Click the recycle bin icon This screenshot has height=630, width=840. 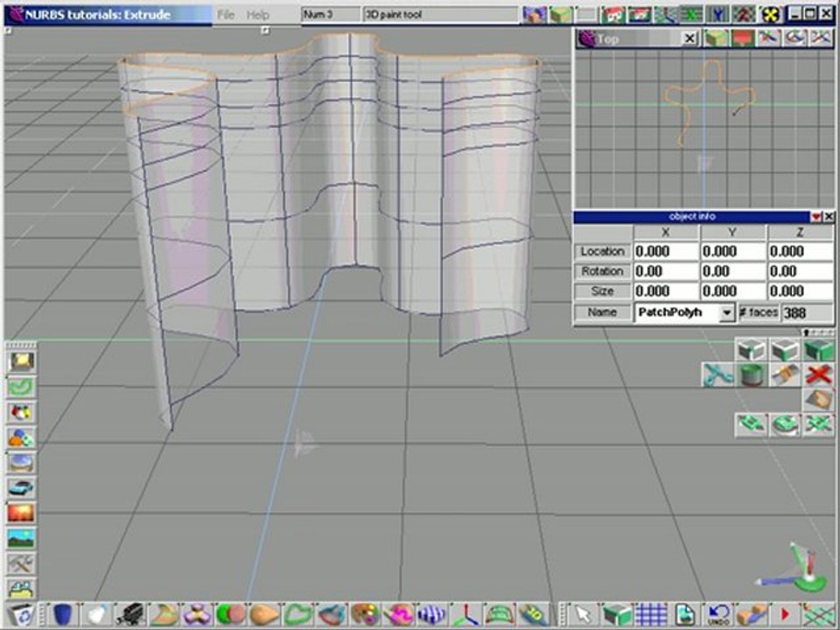[x=21, y=614]
